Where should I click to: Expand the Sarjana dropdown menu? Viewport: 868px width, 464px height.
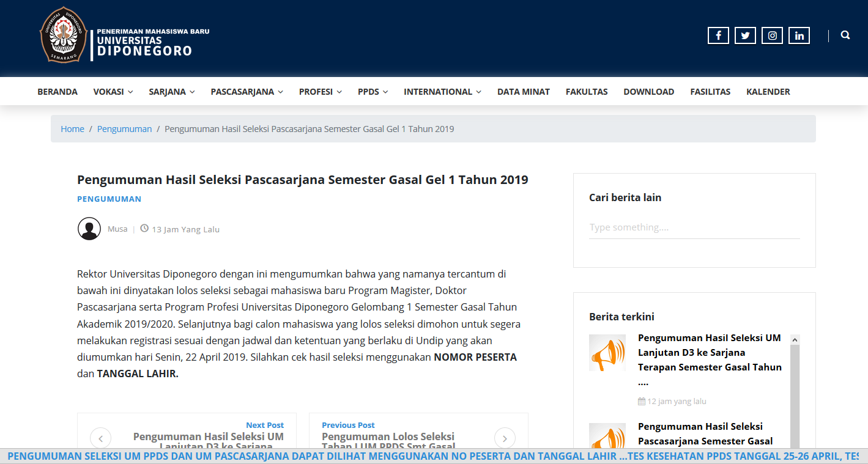(171, 92)
